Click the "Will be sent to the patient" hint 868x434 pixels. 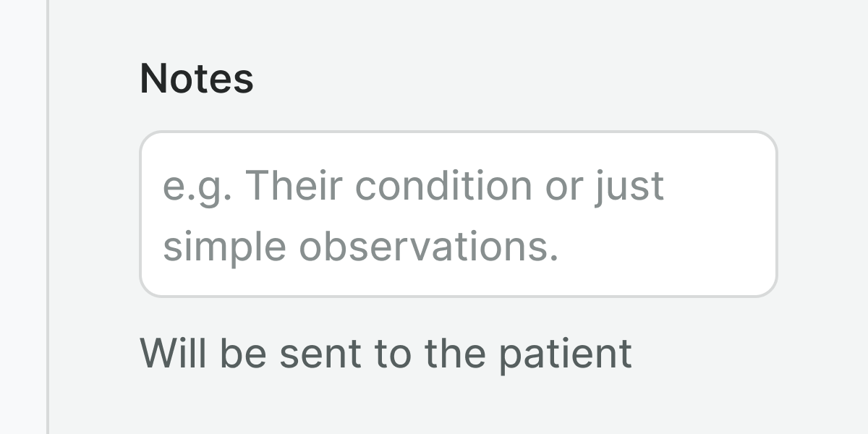pyautogui.click(x=386, y=353)
